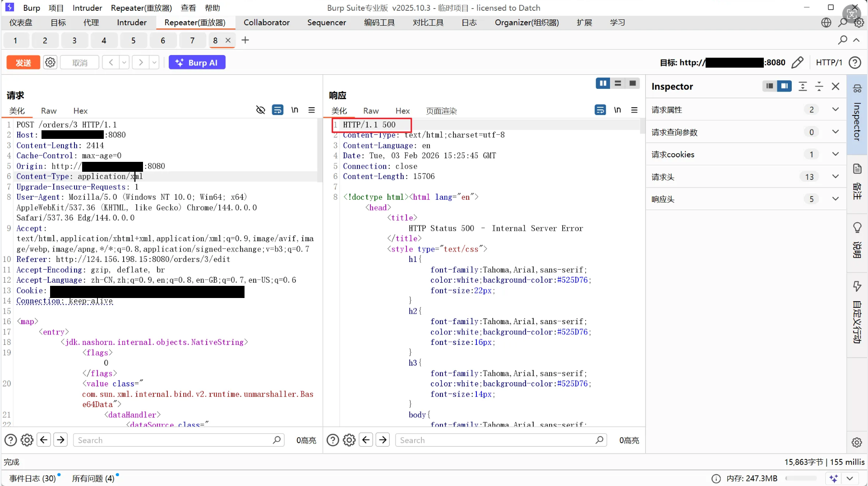
Task: Go to next match in response search
Action: point(383,440)
